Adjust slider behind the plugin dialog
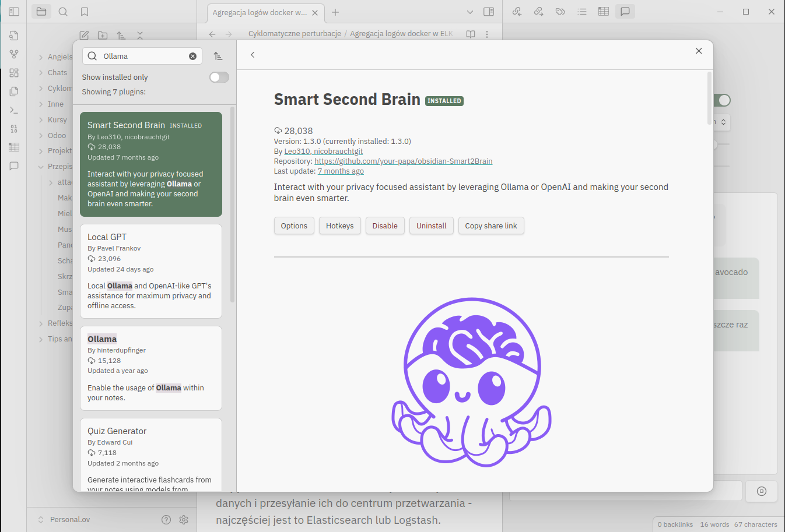Screen dimensions: 785x532 click(721, 144)
